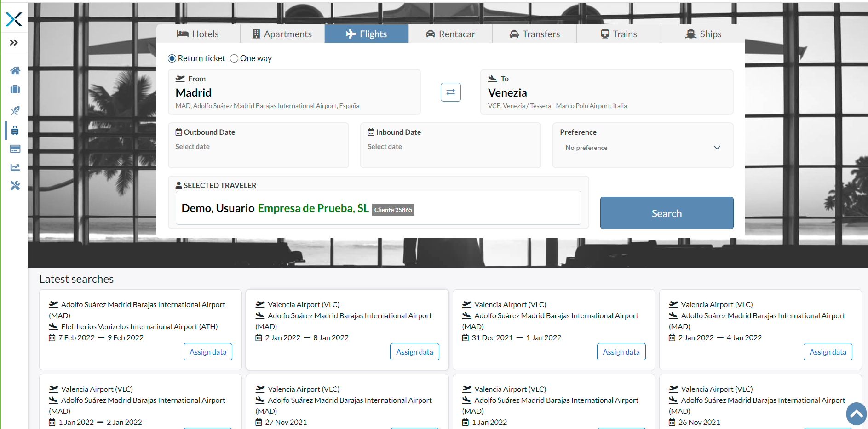
Task: Click the building icon on Apartments tab
Action: tap(256, 34)
